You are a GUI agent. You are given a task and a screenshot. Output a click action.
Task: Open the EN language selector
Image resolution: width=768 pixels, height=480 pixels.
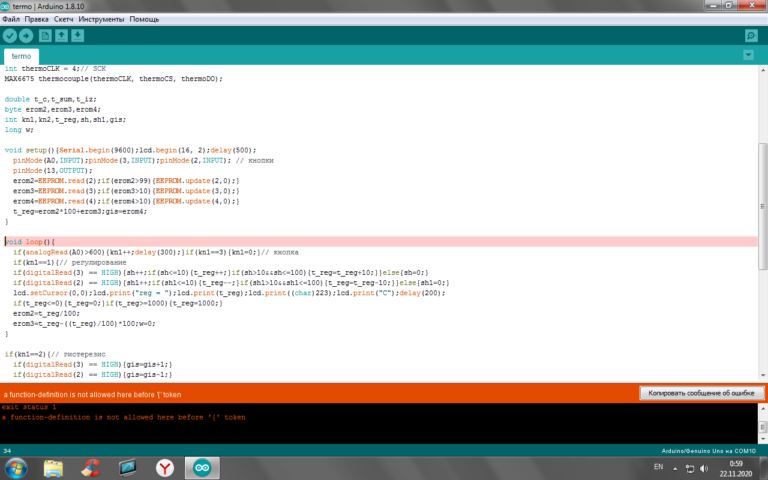[657, 467]
